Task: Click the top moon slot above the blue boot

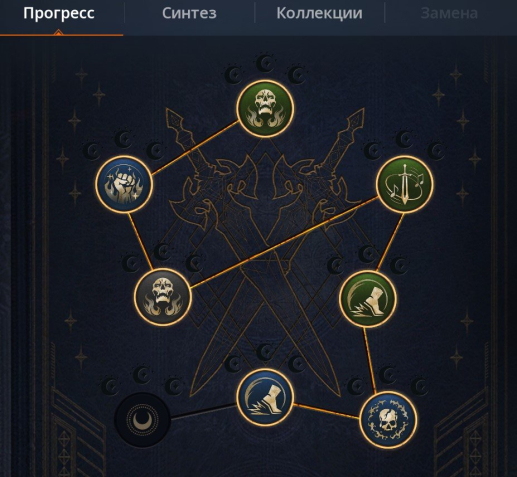Action: click(x=265, y=352)
